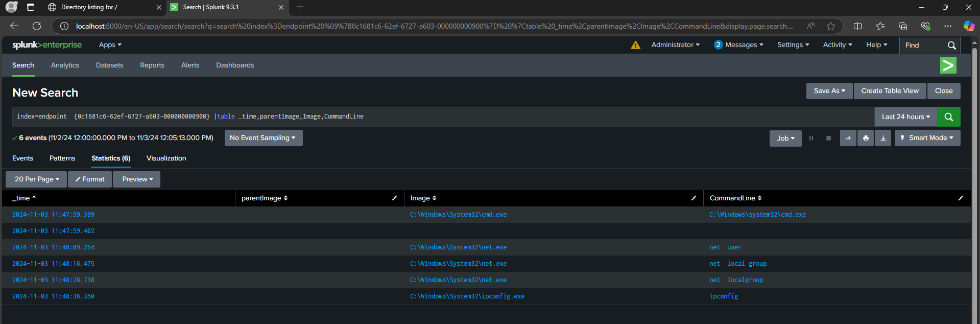Go back in the browser
Screen dimensions: 980x324
coord(14,26)
